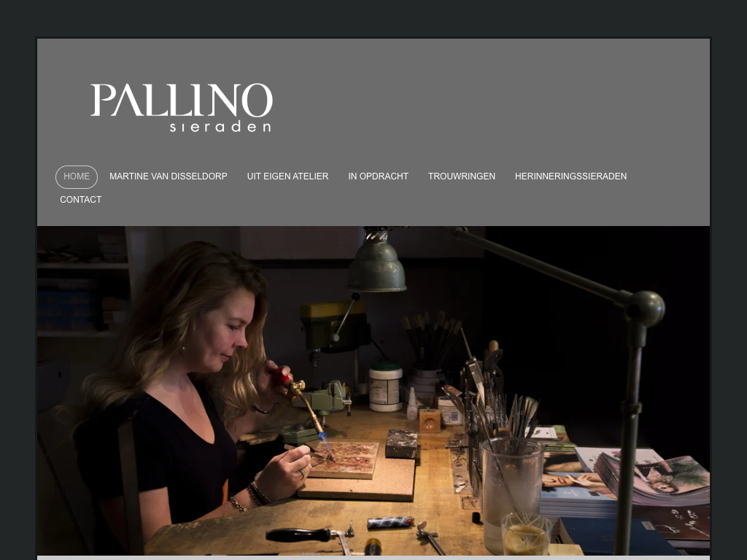Click the blowtorch flame in the photo
Image resolution: width=747 pixels, height=560 pixels.
(x=326, y=446)
